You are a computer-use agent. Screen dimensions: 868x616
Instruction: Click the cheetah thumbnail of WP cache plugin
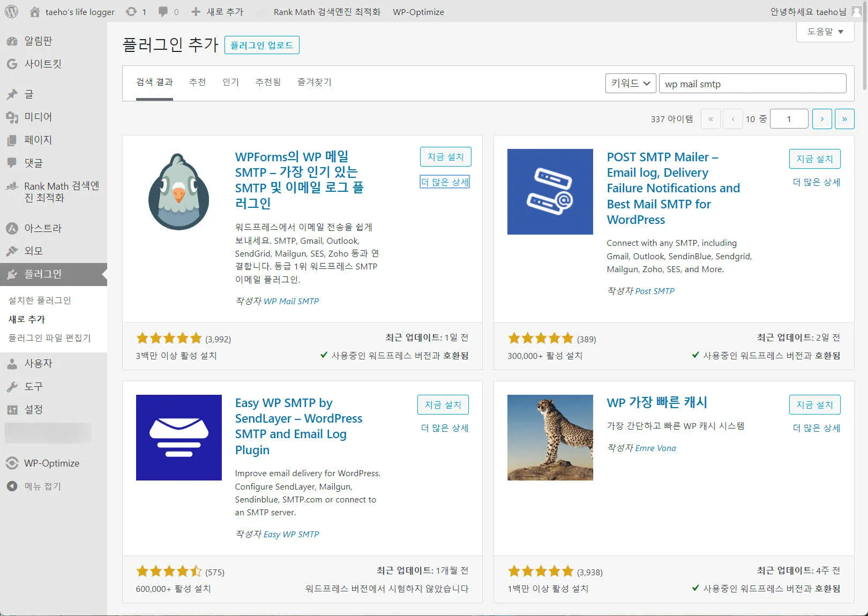(550, 437)
